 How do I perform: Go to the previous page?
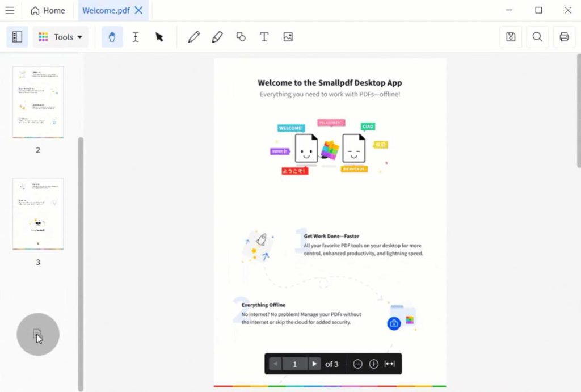tap(275, 364)
